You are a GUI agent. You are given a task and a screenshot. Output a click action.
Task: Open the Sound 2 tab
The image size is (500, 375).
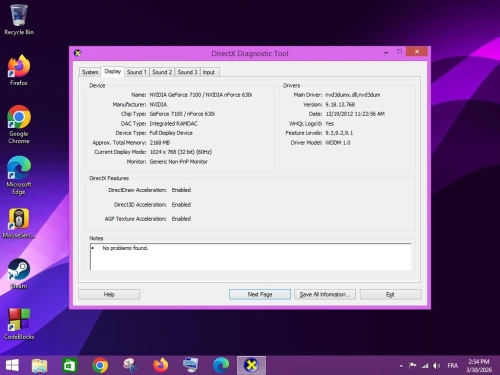(x=162, y=72)
